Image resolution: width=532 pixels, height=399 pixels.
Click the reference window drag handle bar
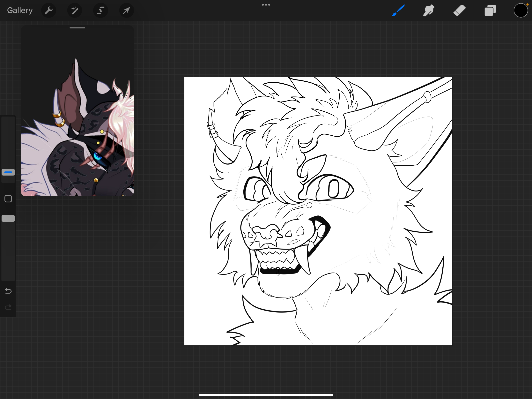[77, 28]
